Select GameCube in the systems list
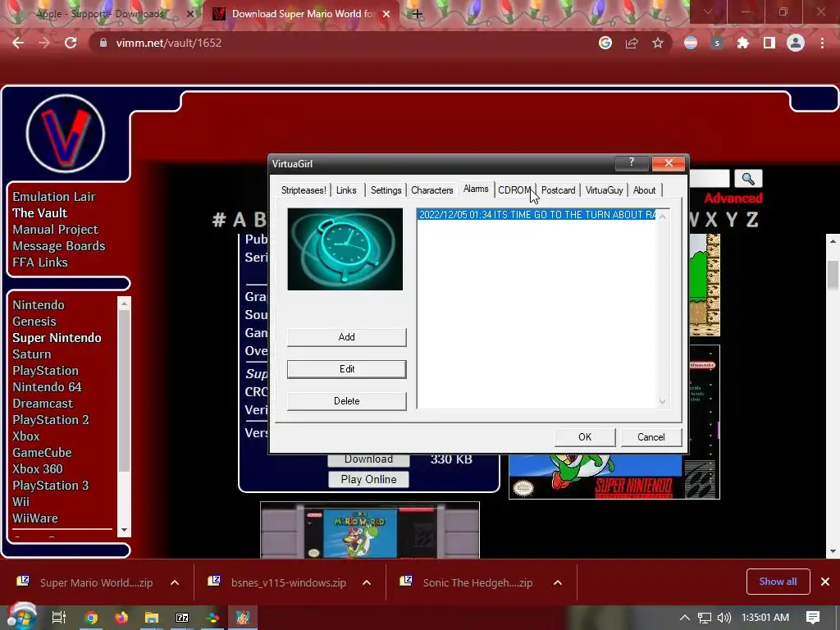Screen dimensions: 840x630 tap(43, 453)
